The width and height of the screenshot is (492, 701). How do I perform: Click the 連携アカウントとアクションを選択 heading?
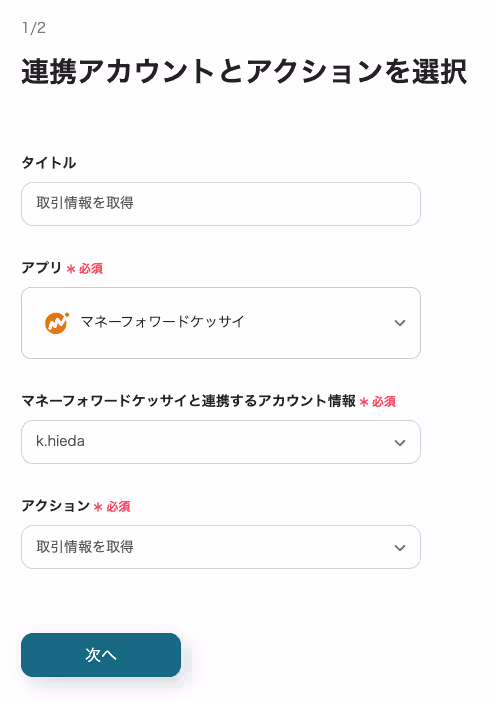click(244, 72)
